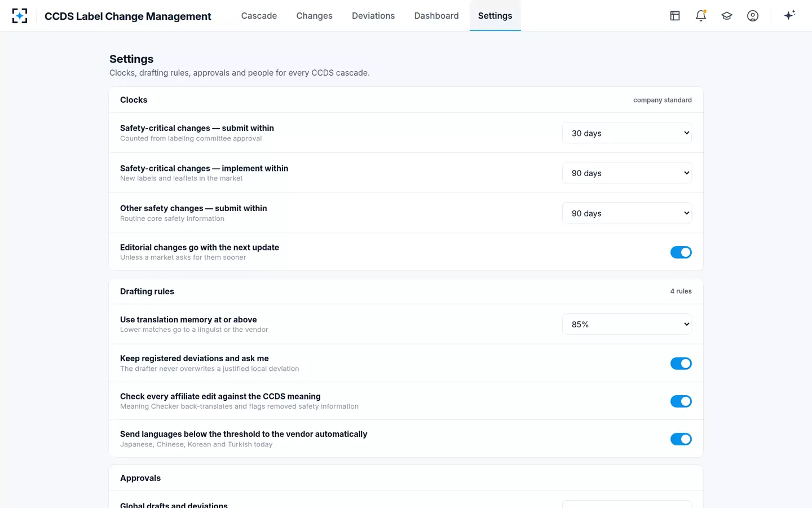Turn off Send languages to vendor automatically

click(681, 439)
